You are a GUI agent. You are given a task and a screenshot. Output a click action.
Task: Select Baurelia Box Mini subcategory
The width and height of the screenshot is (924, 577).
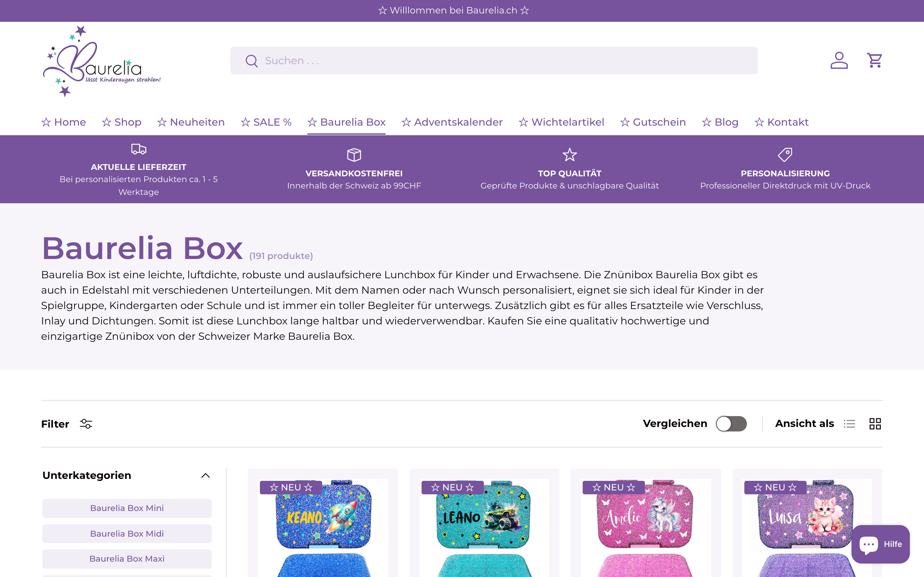(x=127, y=508)
